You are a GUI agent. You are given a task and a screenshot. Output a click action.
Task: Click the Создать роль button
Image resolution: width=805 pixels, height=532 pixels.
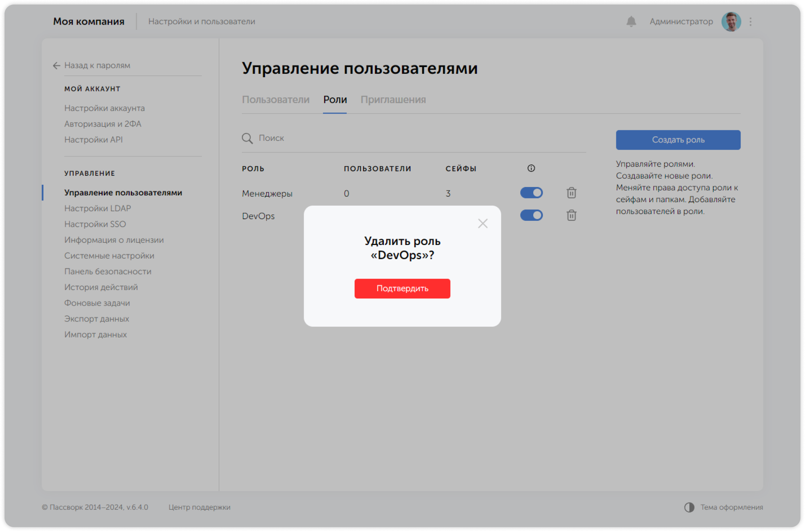point(678,140)
